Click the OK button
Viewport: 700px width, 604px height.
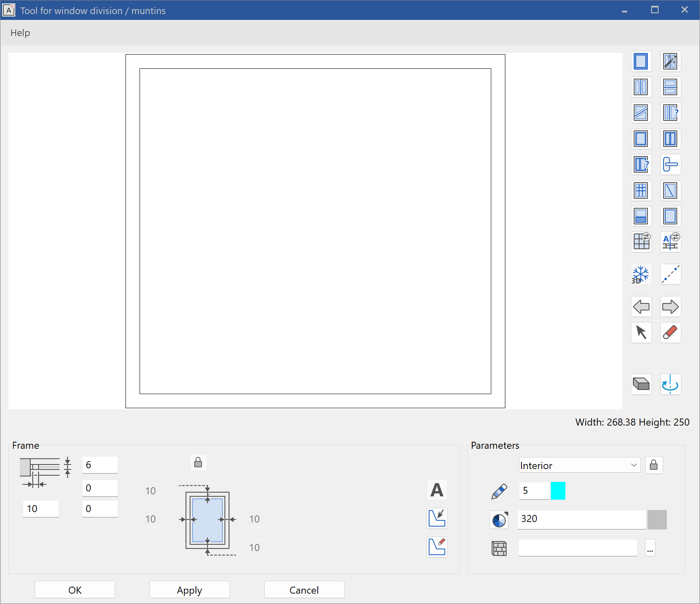point(75,590)
